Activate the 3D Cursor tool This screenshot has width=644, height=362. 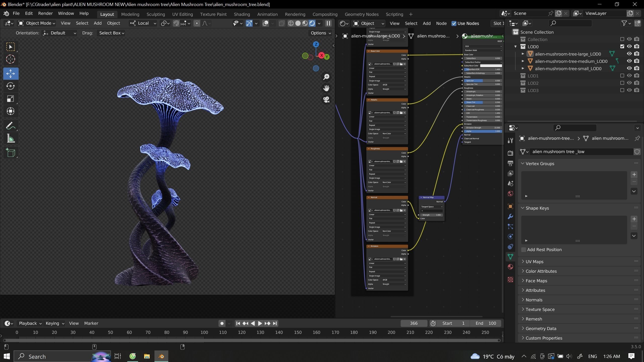tap(11, 59)
